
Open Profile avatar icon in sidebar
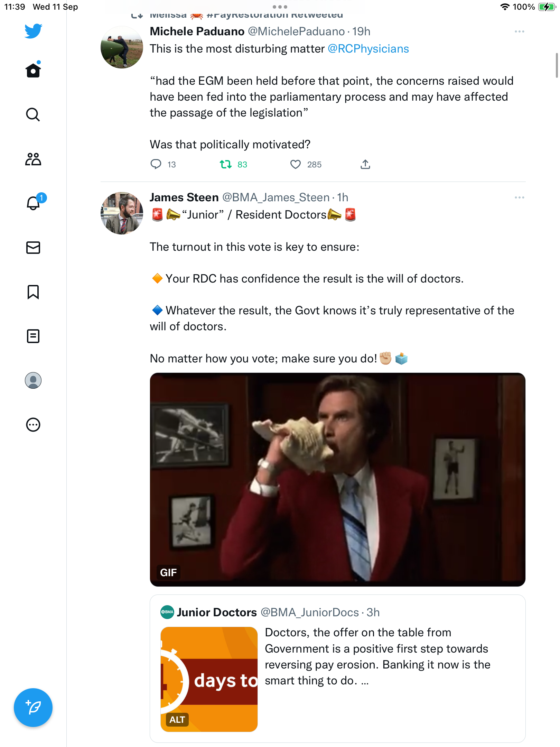tap(33, 380)
